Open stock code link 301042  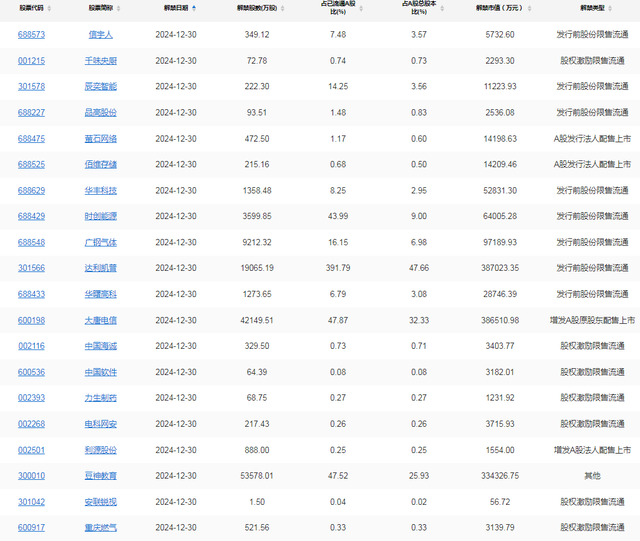[x=31, y=502]
